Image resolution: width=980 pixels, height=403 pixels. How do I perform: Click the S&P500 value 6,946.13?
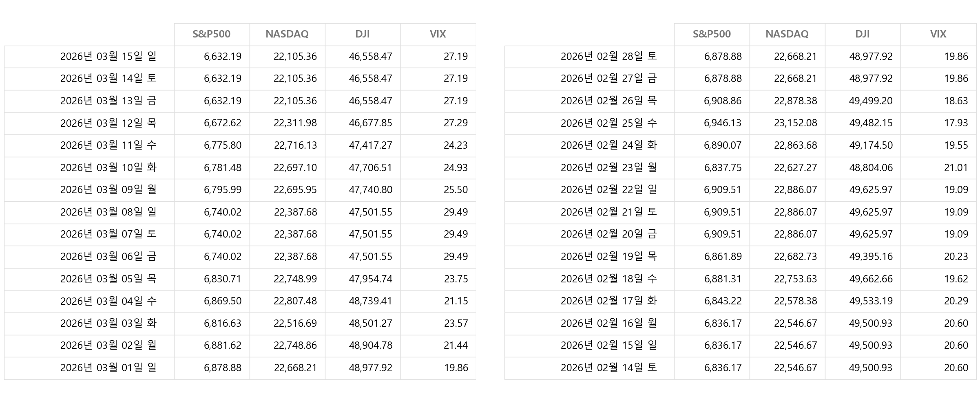723,123
